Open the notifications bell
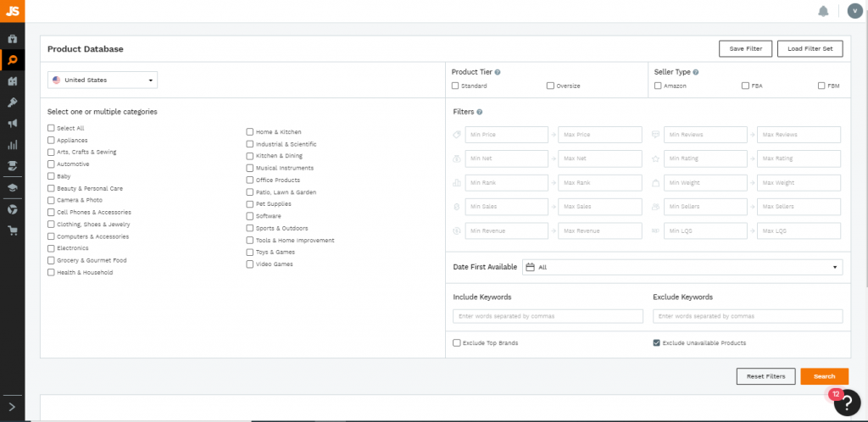868x422 pixels. point(823,11)
